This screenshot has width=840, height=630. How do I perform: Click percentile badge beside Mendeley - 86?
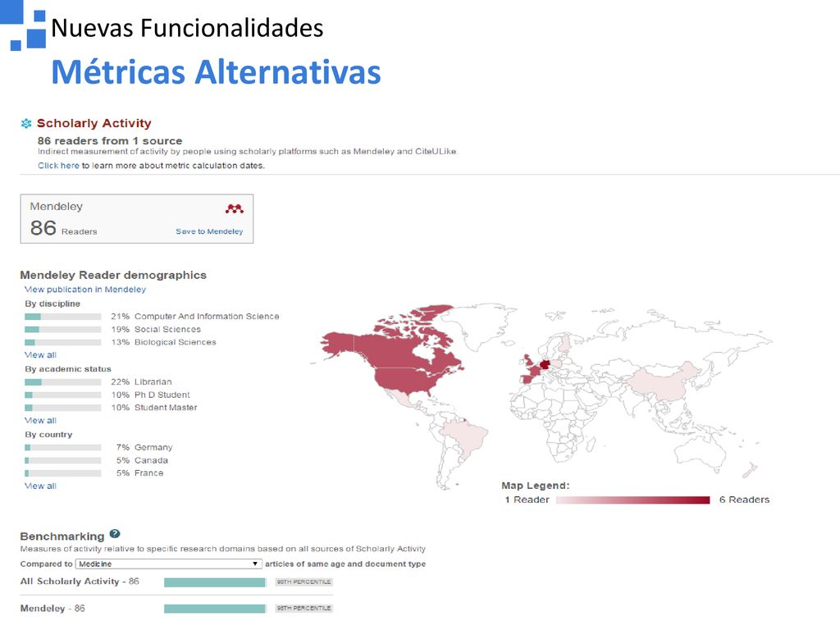[304, 608]
